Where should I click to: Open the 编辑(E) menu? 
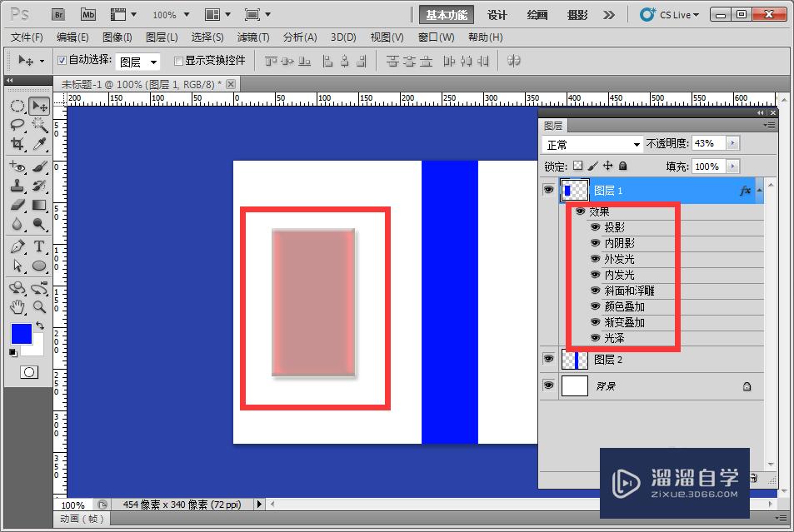tap(72, 37)
